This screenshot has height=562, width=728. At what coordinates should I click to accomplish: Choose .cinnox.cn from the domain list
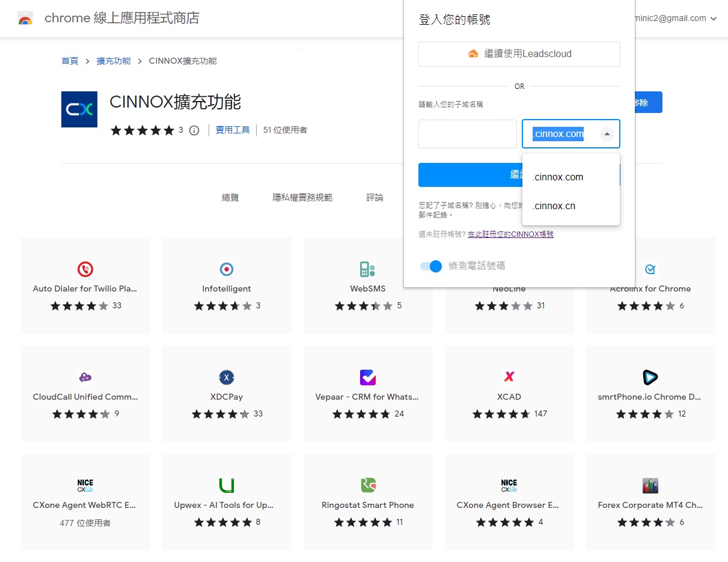(571, 206)
